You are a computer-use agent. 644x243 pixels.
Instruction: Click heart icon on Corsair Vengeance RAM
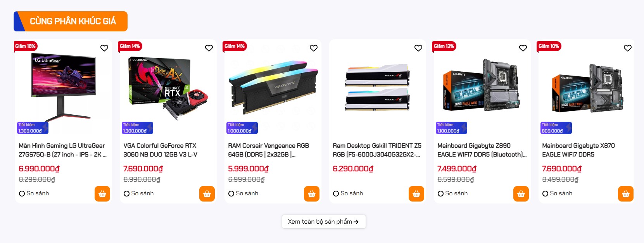tap(314, 48)
